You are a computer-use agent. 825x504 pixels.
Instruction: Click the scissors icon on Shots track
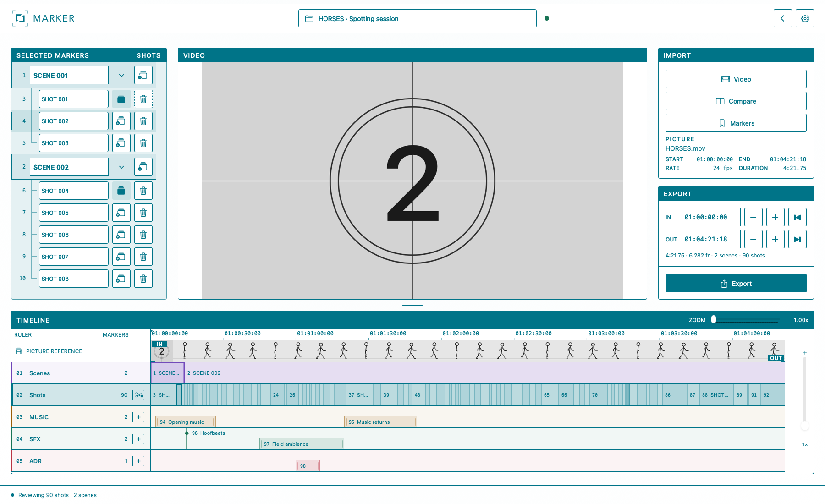click(138, 395)
